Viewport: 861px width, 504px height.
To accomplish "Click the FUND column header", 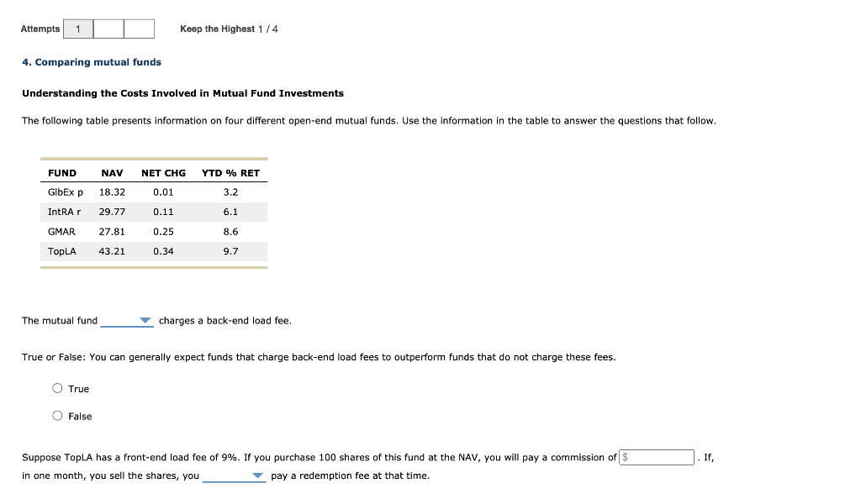I will click(x=62, y=172).
